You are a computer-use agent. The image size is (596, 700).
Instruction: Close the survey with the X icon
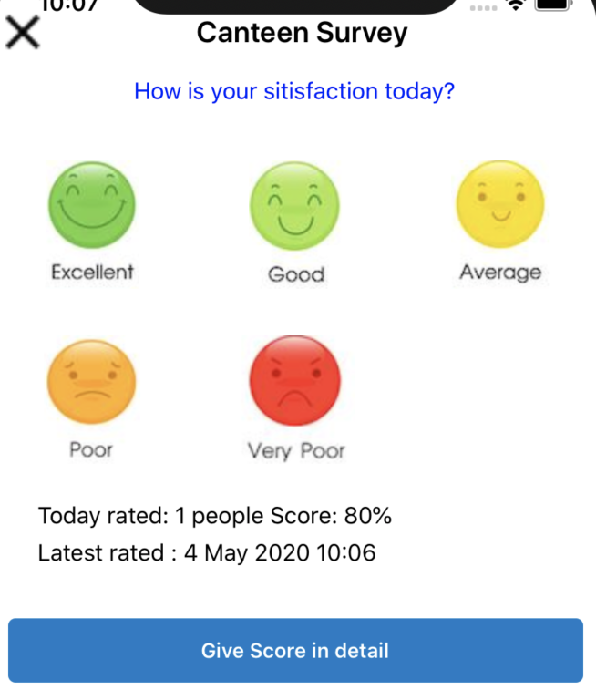coord(23,33)
